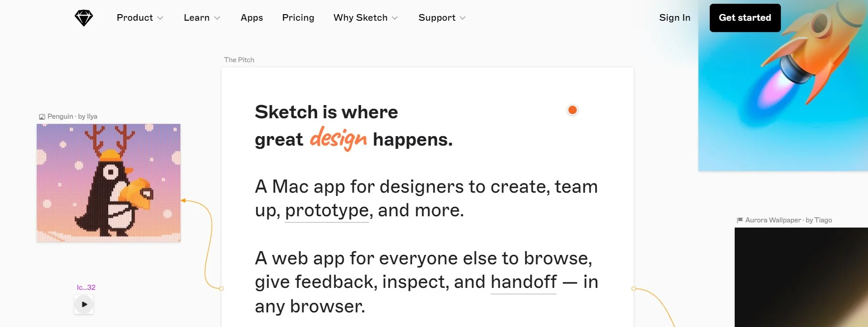
Task: Open the Pricing page
Action: click(x=298, y=18)
